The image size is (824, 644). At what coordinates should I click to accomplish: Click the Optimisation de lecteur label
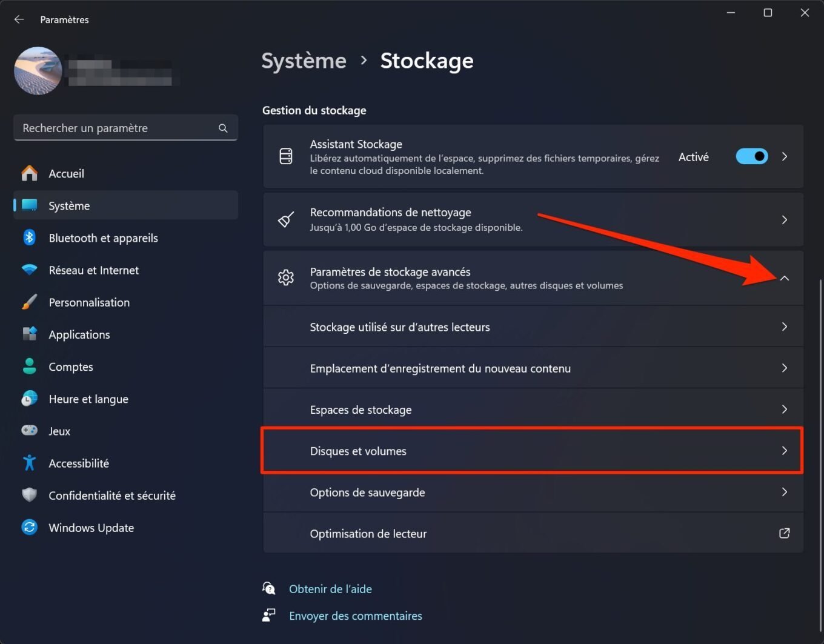tap(368, 534)
